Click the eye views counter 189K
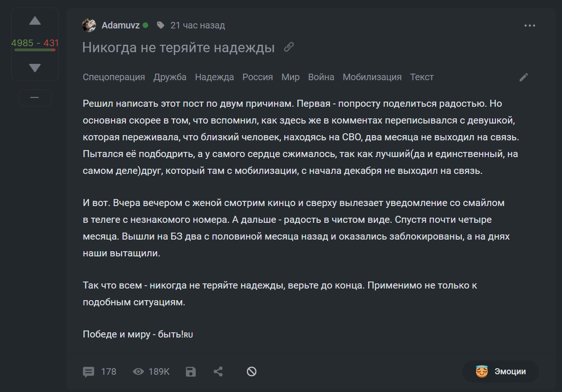The image size is (562, 392). tap(151, 371)
